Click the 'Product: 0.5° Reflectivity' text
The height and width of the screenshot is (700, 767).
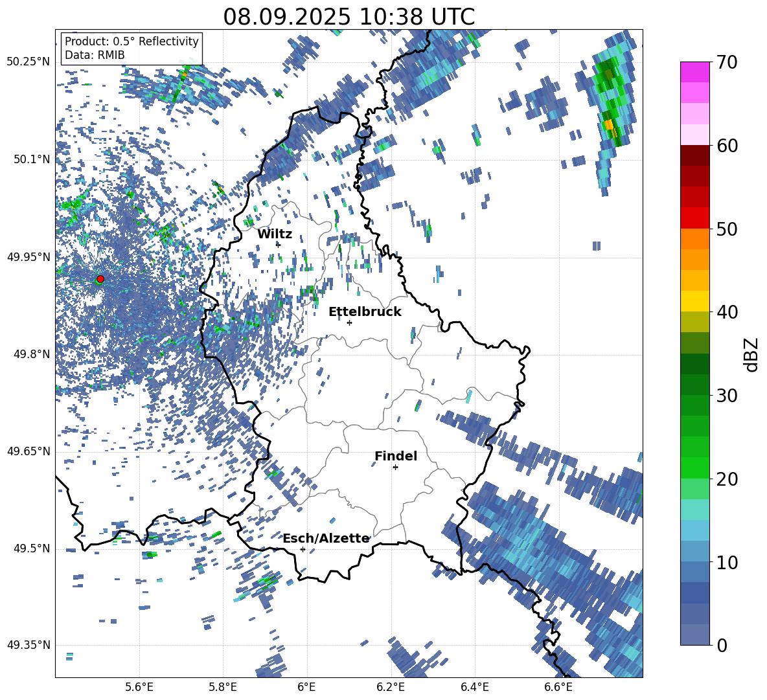(x=132, y=41)
